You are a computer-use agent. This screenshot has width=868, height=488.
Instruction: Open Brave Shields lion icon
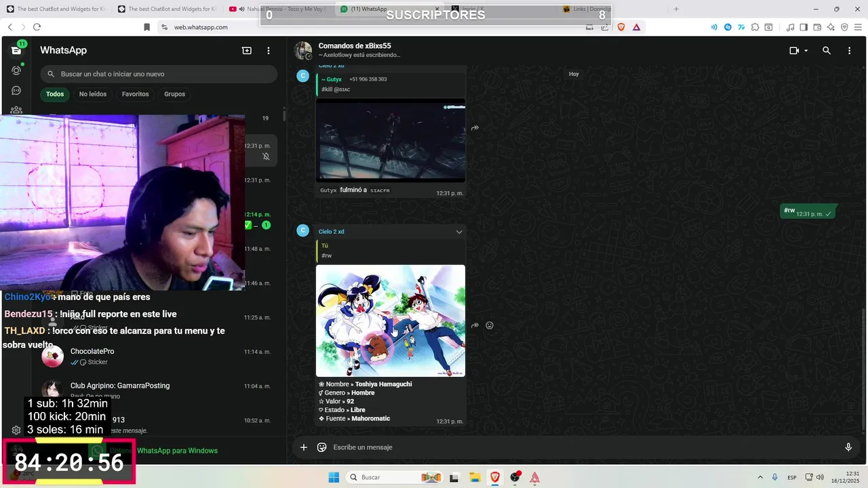[620, 27]
